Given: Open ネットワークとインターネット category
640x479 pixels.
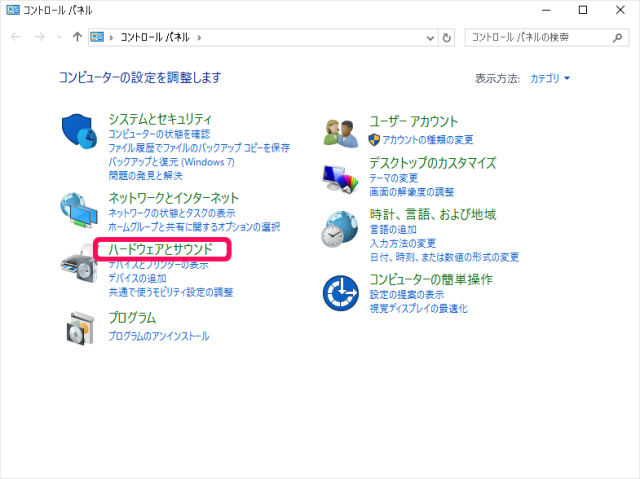Looking at the screenshot, I should 173,198.
